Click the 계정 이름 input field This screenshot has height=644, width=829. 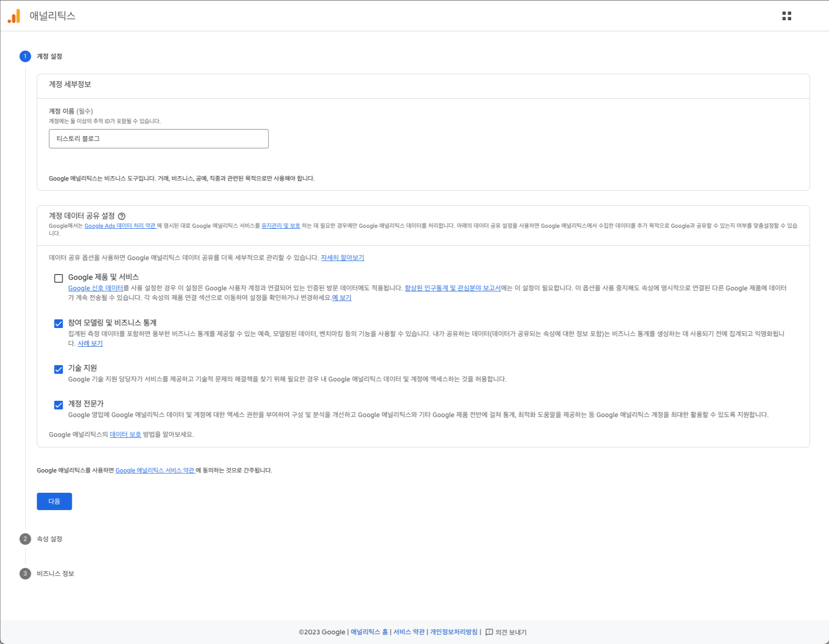click(159, 139)
